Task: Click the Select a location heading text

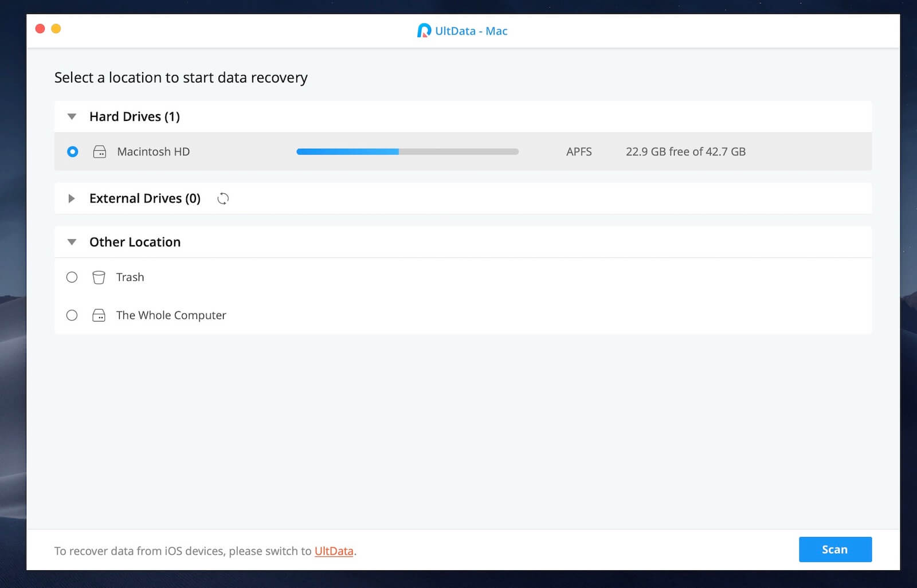Action: (x=181, y=77)
